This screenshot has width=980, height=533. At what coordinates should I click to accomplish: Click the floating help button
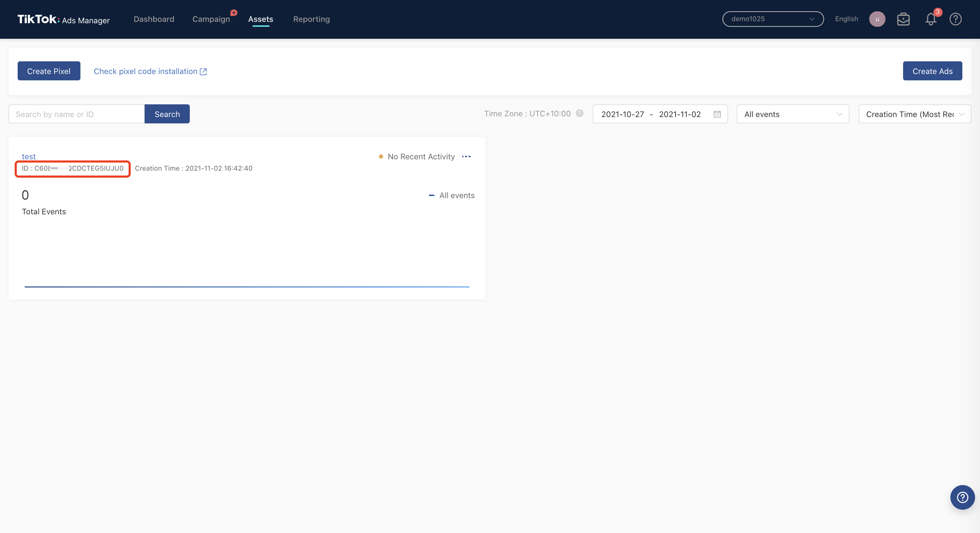coord(962,497)
